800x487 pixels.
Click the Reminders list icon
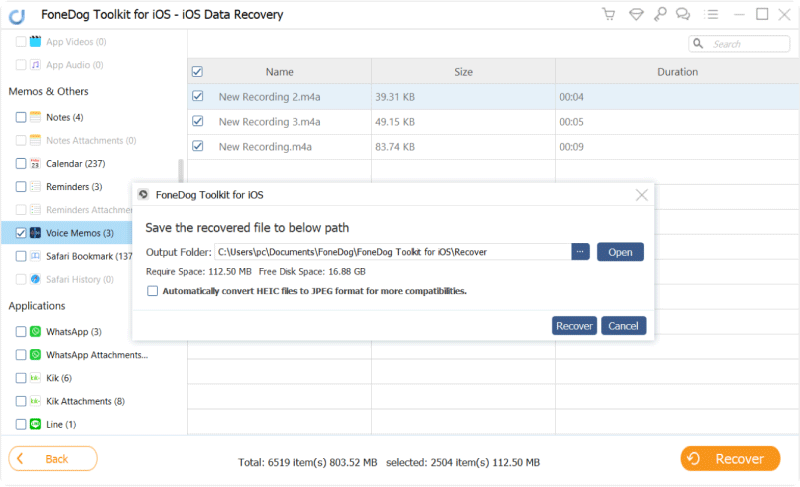click(x=35, y=187)
